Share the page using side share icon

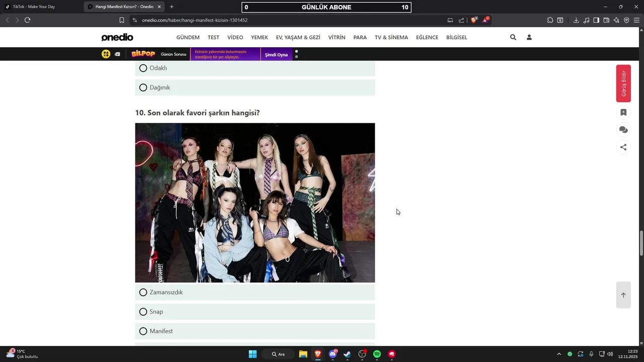pos(623,147)
